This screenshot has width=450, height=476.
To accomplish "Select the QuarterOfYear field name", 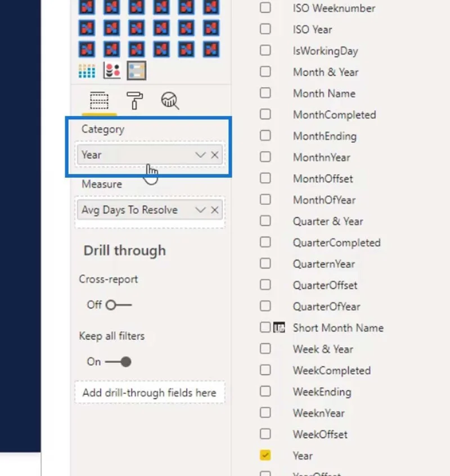I will [x=326, y=307].
